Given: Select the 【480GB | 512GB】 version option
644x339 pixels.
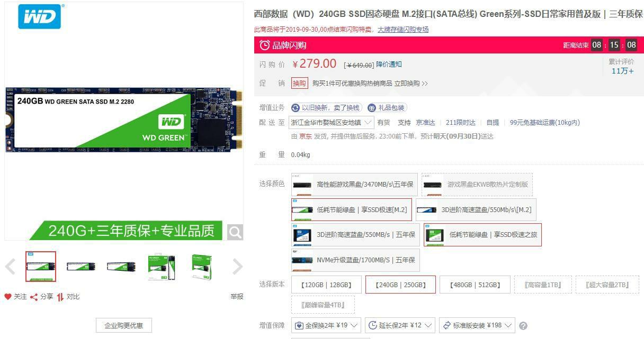Looking at the screenshot, I should click(x=475, y=285).
